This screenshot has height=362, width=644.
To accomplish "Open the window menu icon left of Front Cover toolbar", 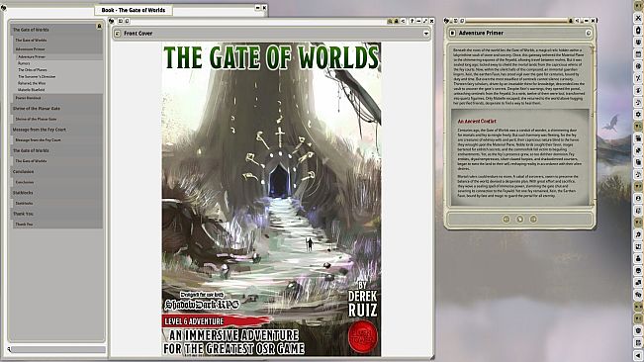I will coord(112,21).
